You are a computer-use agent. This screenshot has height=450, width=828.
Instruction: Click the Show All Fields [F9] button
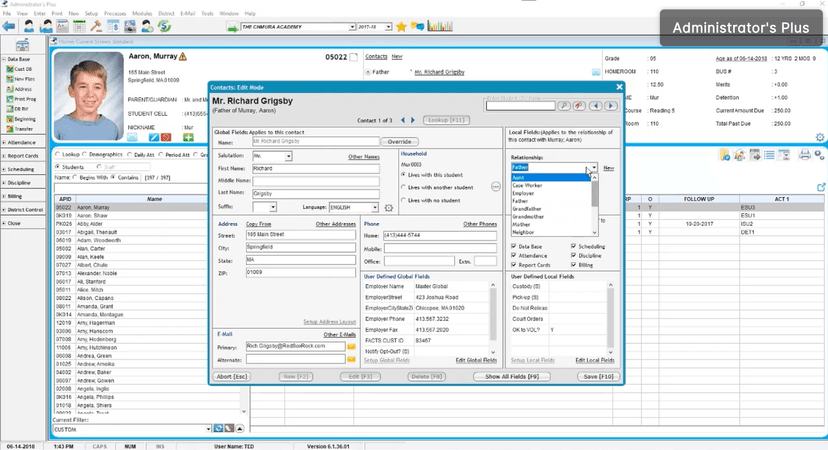512,377
